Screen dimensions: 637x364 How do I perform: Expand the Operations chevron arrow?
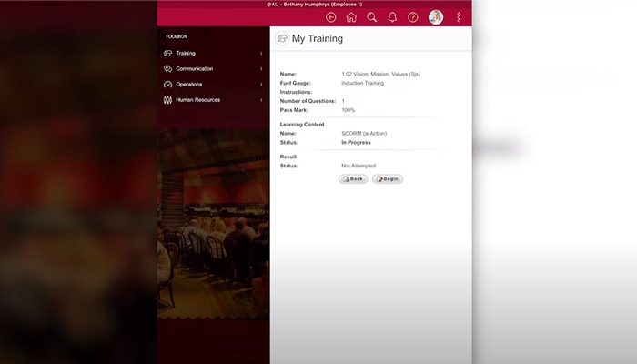coord(261,85)
